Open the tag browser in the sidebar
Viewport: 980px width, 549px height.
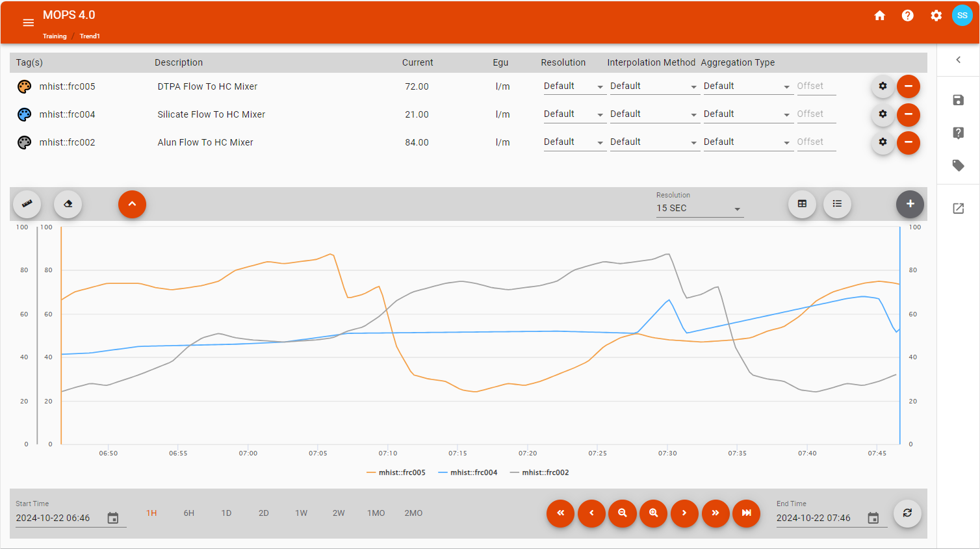click(958, 165)
